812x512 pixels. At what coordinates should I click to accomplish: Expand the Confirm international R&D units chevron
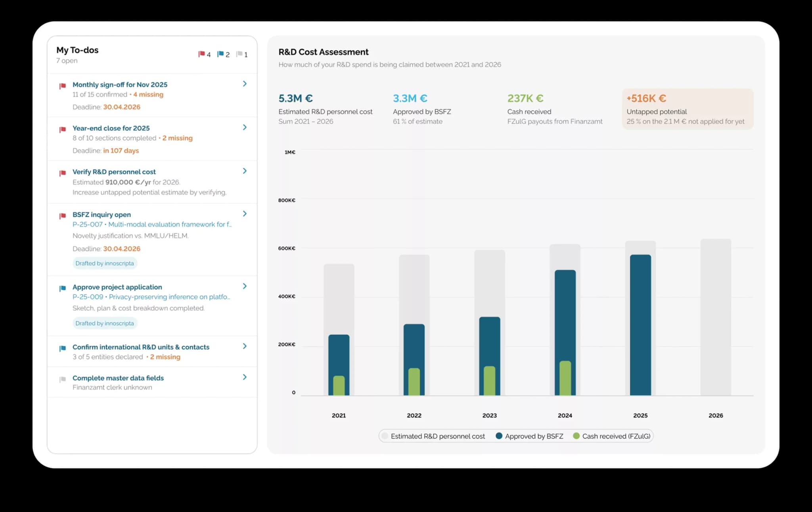(245, 346)
